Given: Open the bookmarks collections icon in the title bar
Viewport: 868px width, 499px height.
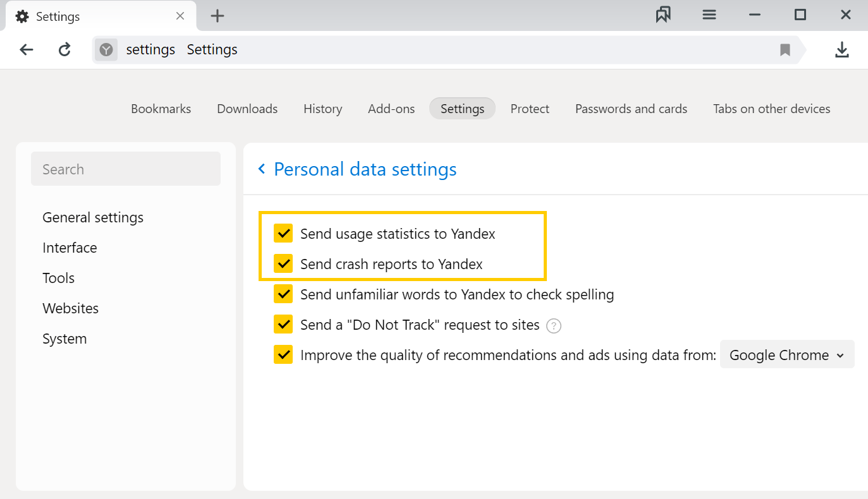Looking at the screenshot, I should click(663, 15).
